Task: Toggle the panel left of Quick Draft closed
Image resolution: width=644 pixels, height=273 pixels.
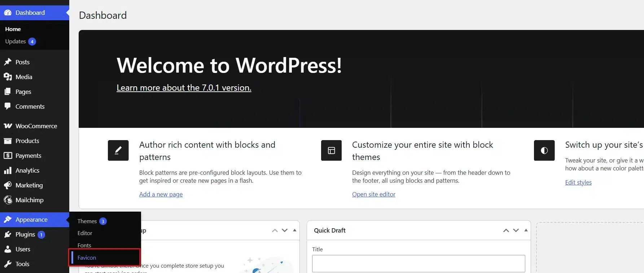Action: pyautogui.click(x=295, y=230)
